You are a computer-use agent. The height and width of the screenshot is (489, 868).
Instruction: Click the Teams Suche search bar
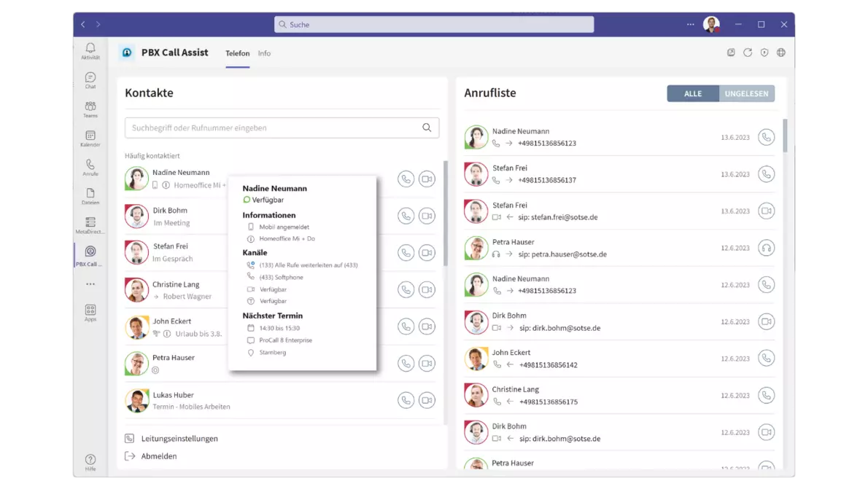tap(434, 24)
